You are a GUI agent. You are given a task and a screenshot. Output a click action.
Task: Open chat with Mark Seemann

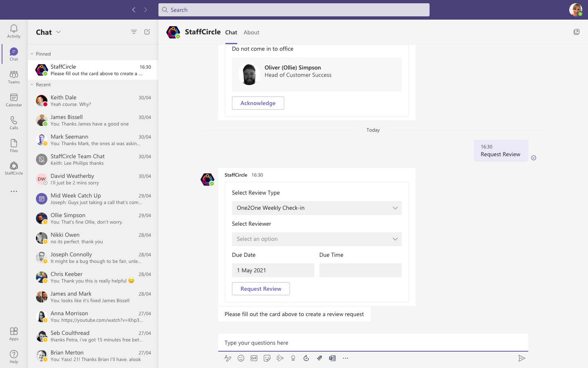(x=93, y=140)
